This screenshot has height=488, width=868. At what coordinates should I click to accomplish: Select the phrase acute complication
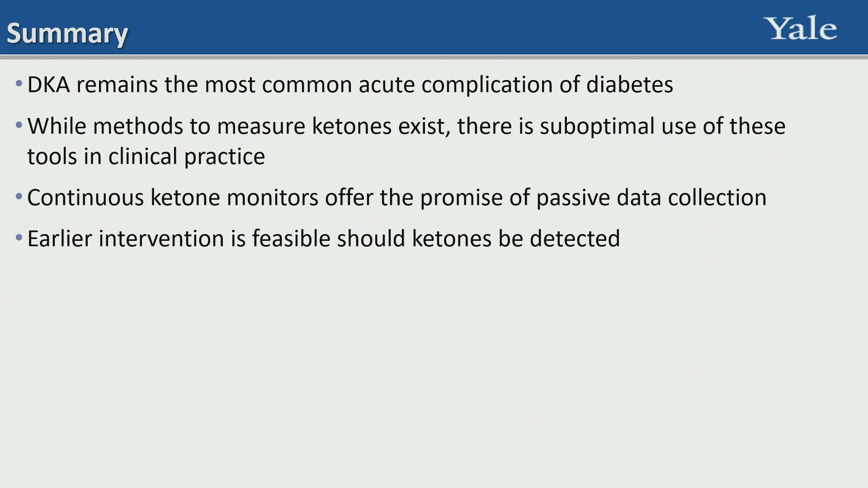click(x=456, y=85)
